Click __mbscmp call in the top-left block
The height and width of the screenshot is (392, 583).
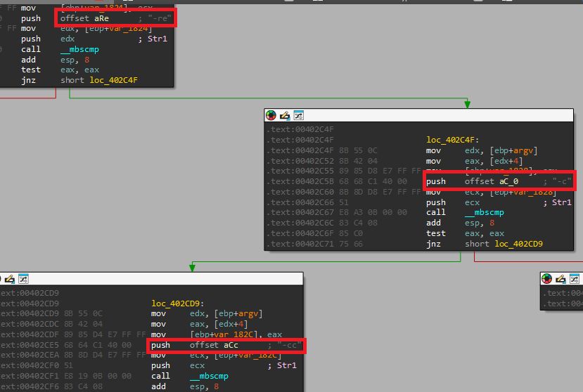[x=82, y=49]
